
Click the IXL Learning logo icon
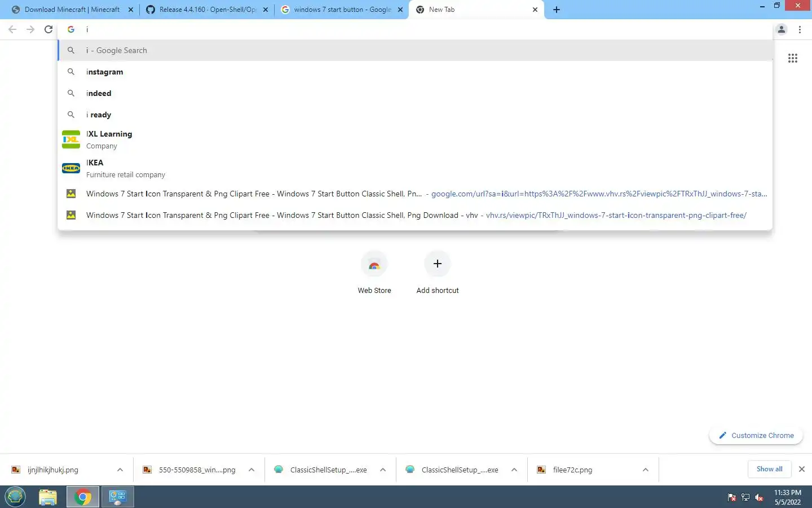coord(71,139)
